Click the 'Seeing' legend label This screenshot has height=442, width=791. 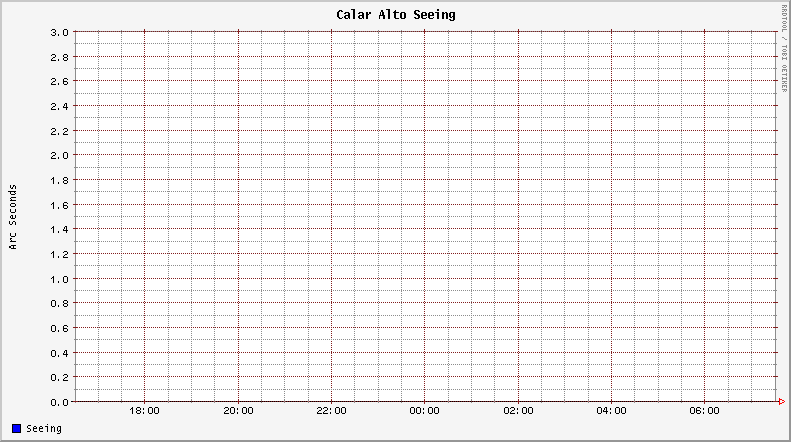tap(44, 428)
